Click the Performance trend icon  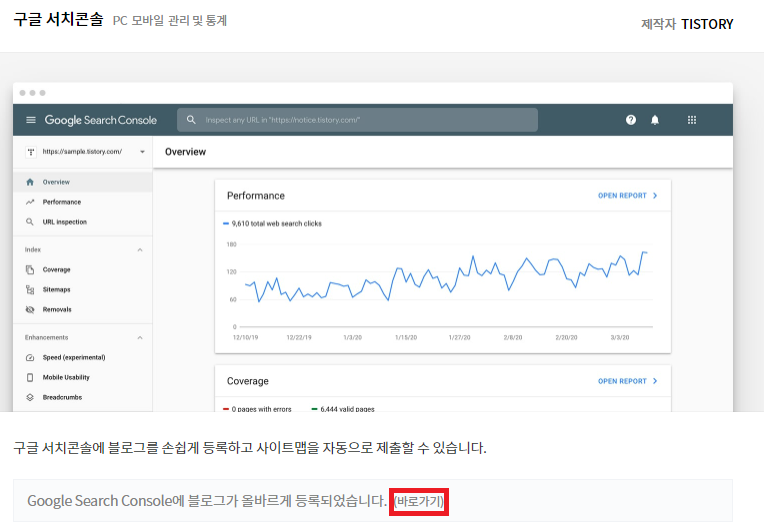point(30,202)
